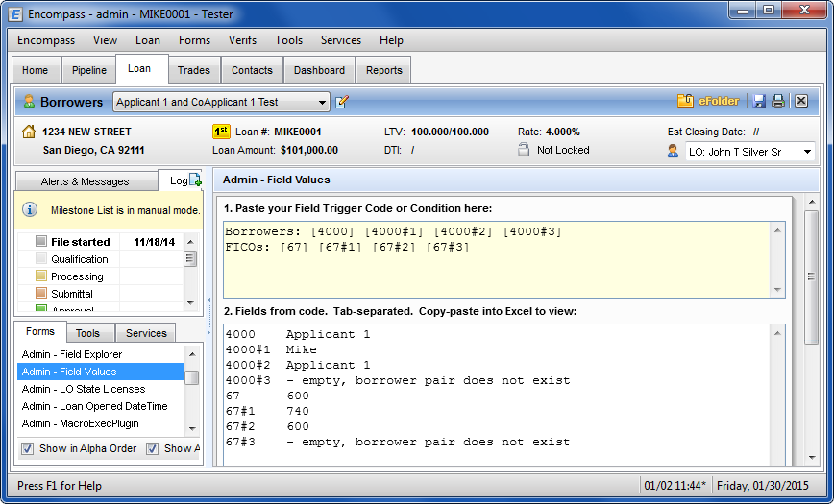Click trigger code box scroll-up arrow
Viewport: 834px width, 504px height.
point(777,230)
